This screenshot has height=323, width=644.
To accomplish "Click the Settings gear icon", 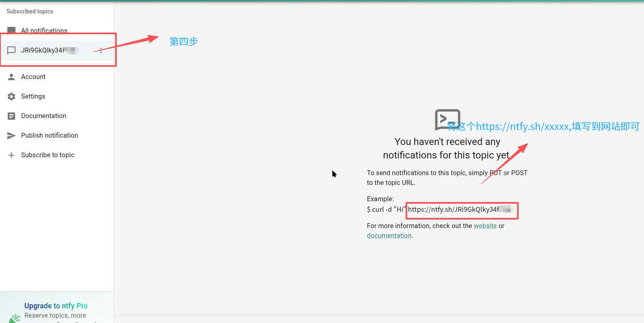I will (11, 96).
